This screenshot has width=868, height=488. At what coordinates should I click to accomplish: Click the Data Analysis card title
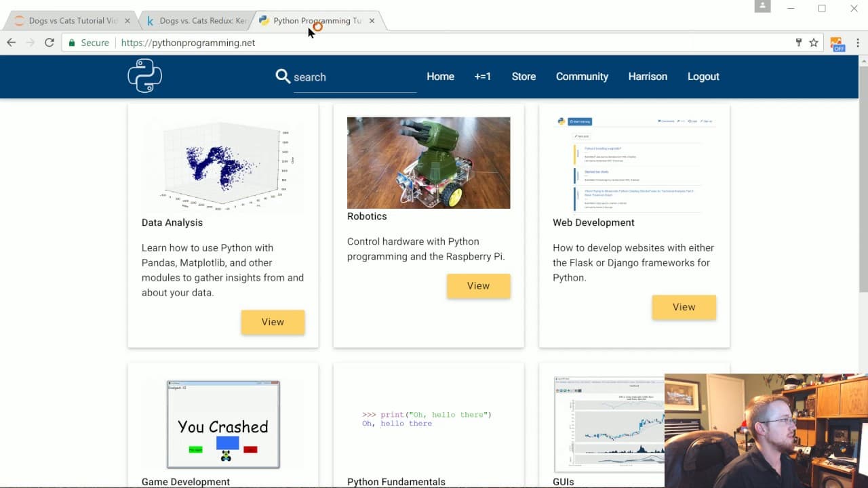pyautogui.click(x=172, y=222)
